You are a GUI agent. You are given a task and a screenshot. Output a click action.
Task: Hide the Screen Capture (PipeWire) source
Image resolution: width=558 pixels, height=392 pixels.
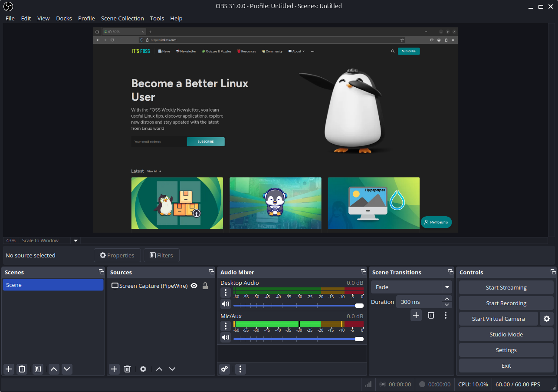194,286
